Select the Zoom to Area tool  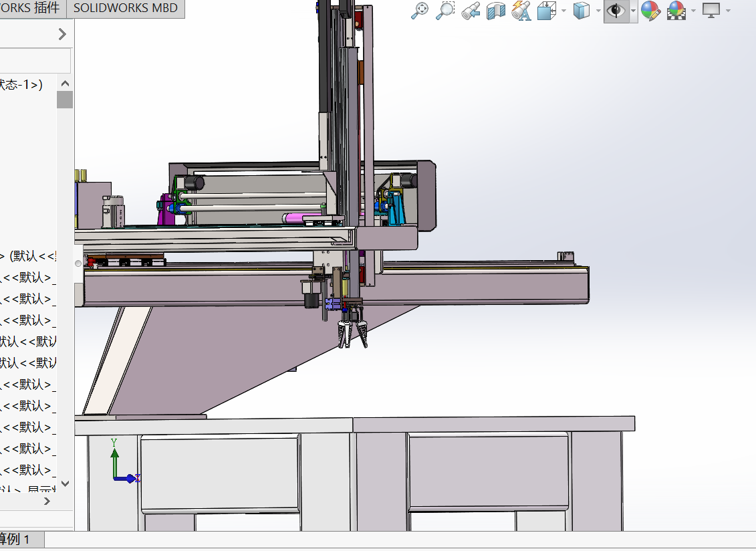click(445, 10)
